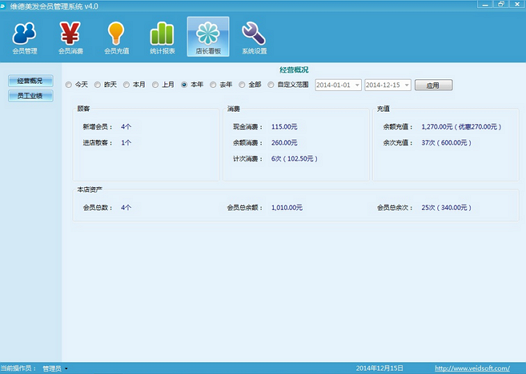Open the 会员充值 light bulb icon

116,38
